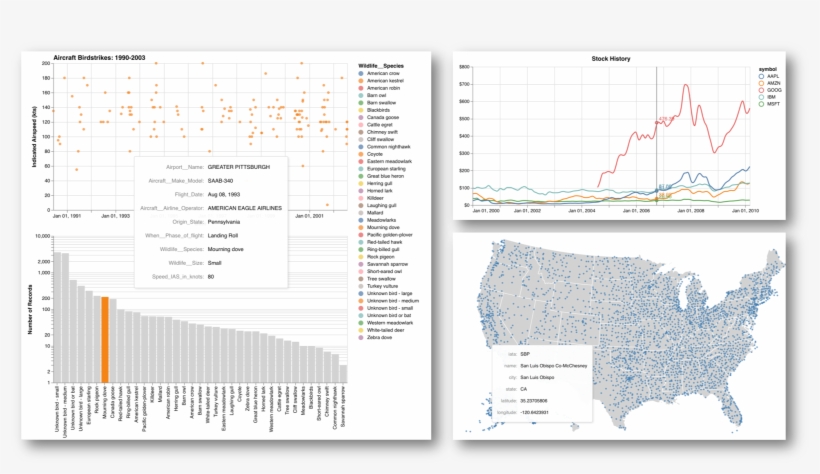The image size is (820, 474).
Task: Click the Savannah sparrow bar
Action: tap(344, 372)
